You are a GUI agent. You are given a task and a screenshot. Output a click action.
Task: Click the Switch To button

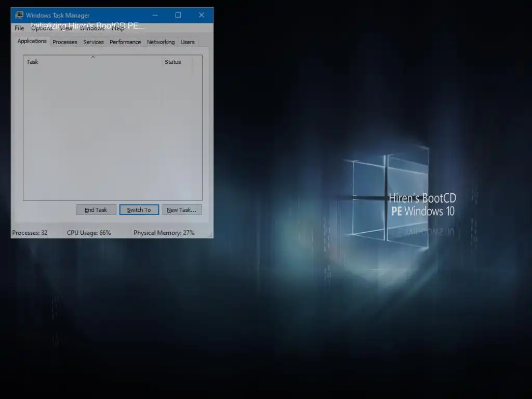[x=139, y=210]
